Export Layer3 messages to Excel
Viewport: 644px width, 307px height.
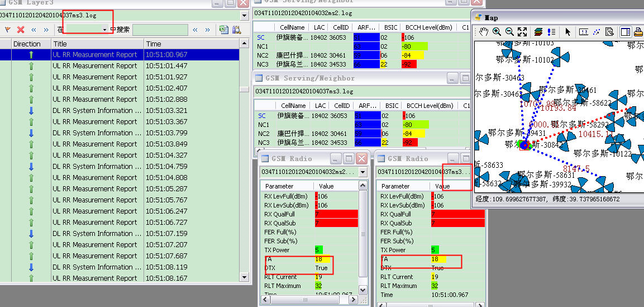[223, 30]
